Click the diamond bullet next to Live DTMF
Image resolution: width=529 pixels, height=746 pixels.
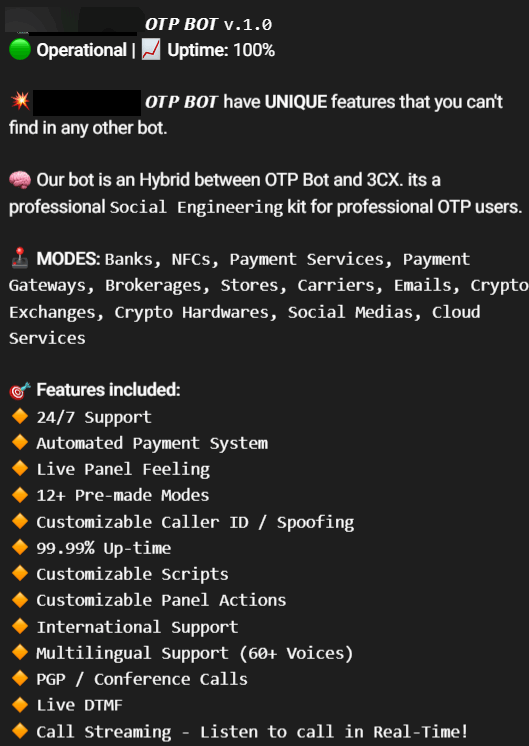[20, 704]
